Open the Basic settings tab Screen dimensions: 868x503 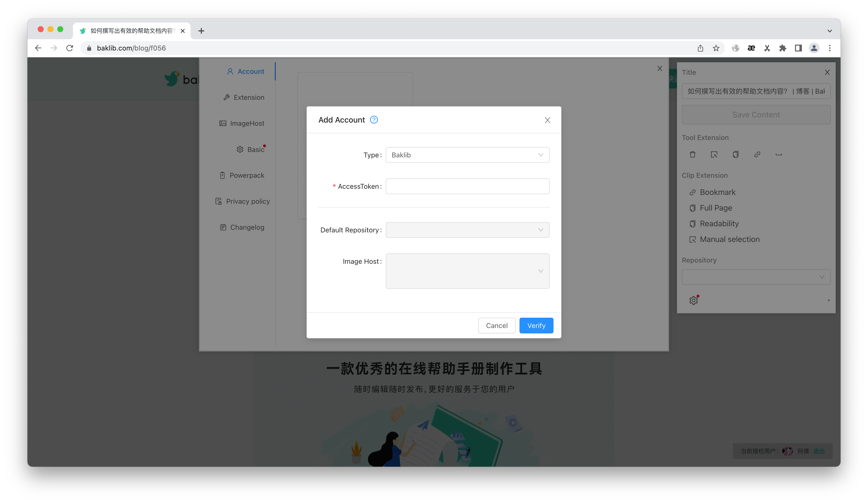coord(251,149)
